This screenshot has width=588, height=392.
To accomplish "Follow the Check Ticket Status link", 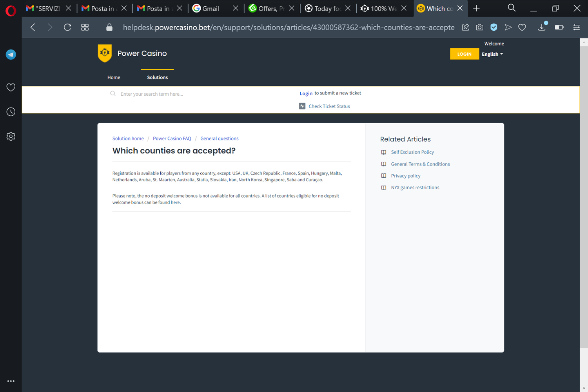I will (x=329, y=106).
